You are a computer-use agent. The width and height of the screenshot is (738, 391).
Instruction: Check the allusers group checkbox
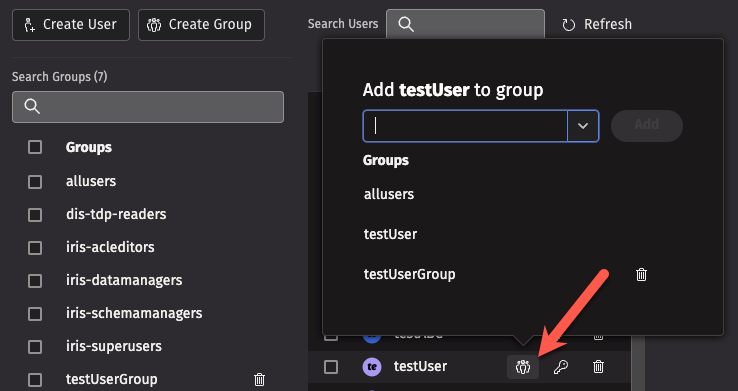[x=35, y=182]
